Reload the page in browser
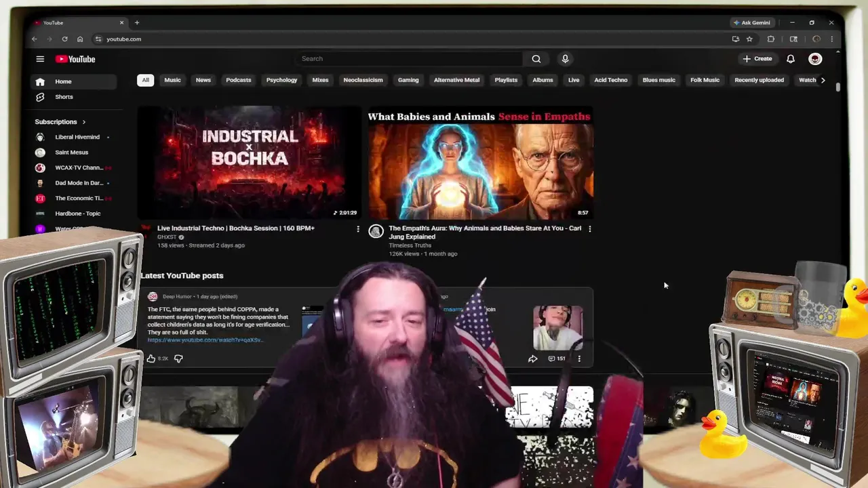Screen dimensions: 868x488 pyautogui.click(x=64, y=39)
